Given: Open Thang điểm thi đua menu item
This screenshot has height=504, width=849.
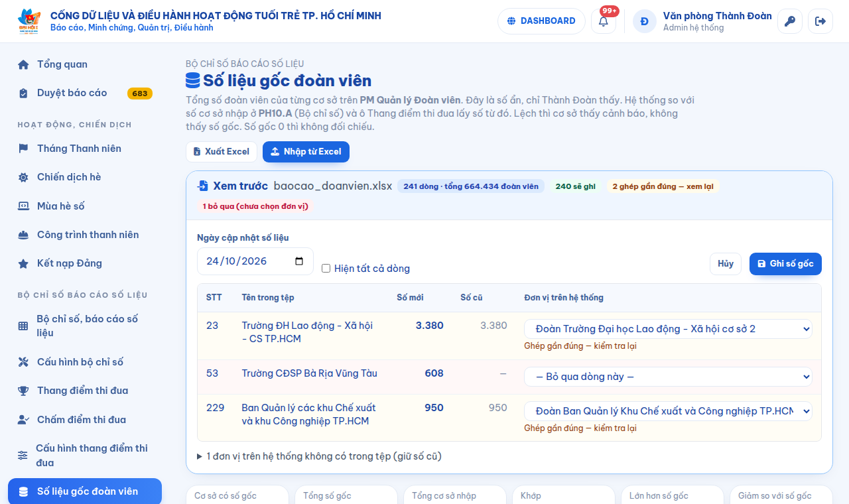Looking at the screenshot, I should 85,391.
